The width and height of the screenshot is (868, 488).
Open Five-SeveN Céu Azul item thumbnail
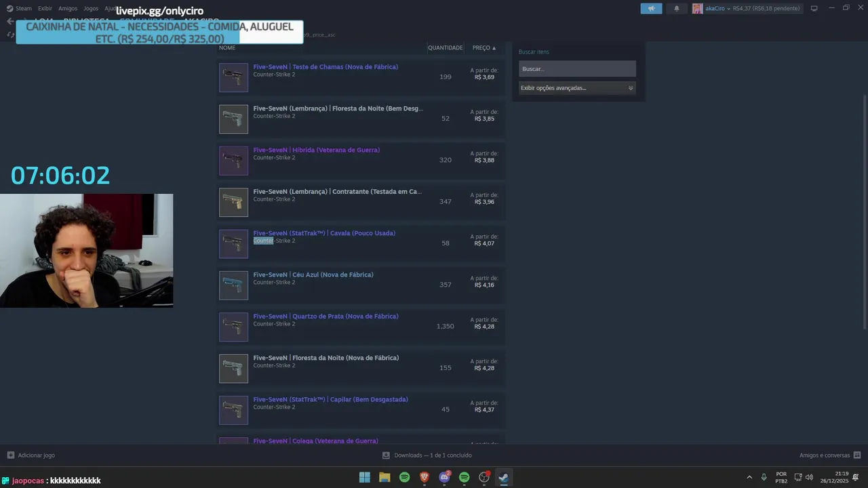[233, 285]
